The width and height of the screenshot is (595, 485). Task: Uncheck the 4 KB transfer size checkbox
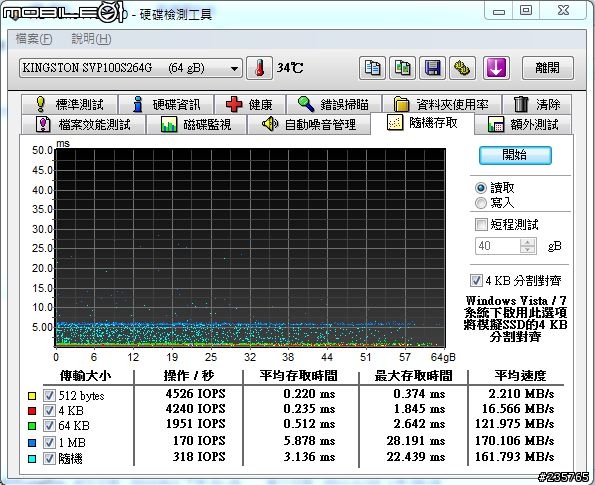coord(49,410)
